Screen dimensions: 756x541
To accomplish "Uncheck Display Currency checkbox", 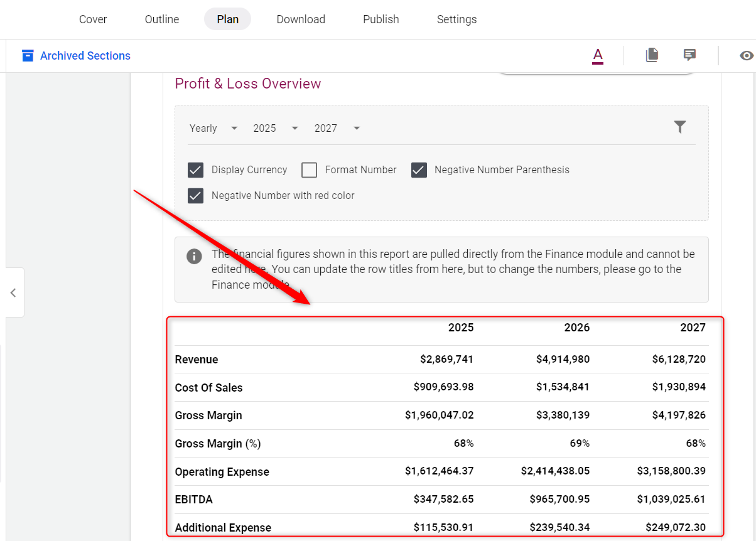I will 195,170.
